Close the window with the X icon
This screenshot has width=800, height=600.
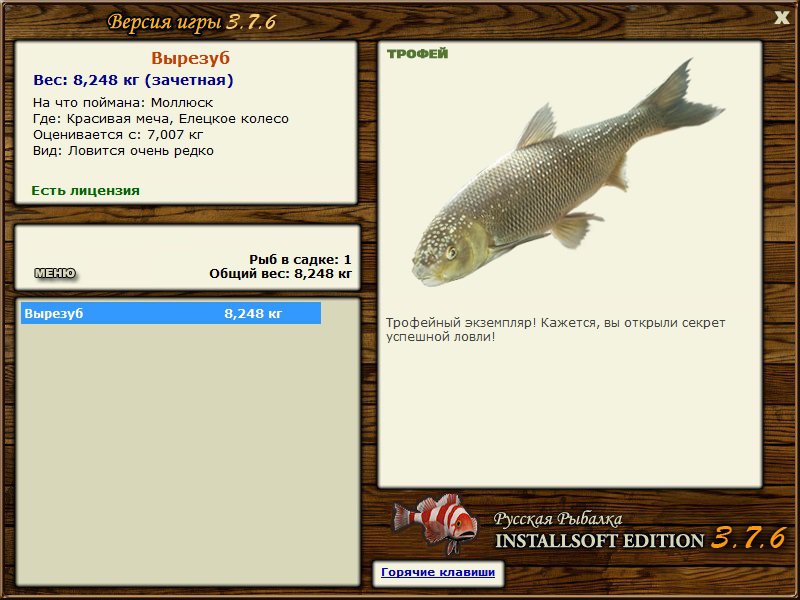coord(782,18)
